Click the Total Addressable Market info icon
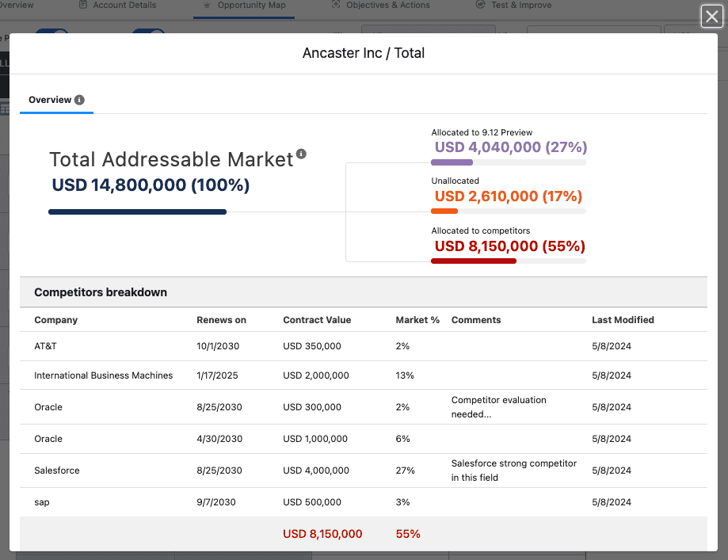The width and height of the screenshot is (728, 560). (301, 154)
